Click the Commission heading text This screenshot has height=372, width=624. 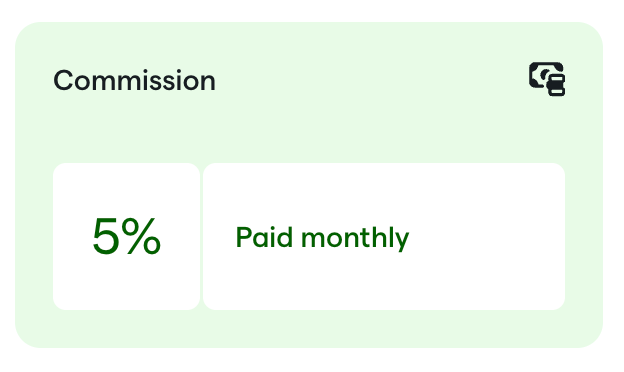click(x=135, y=80)
